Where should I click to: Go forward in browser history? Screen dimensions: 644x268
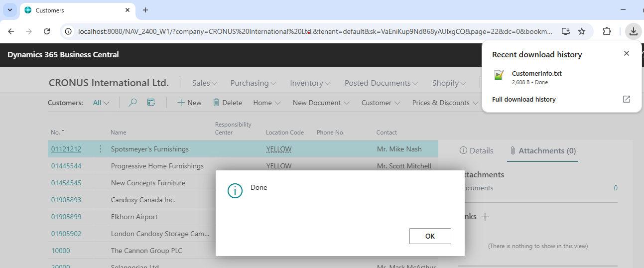[29, 31]
